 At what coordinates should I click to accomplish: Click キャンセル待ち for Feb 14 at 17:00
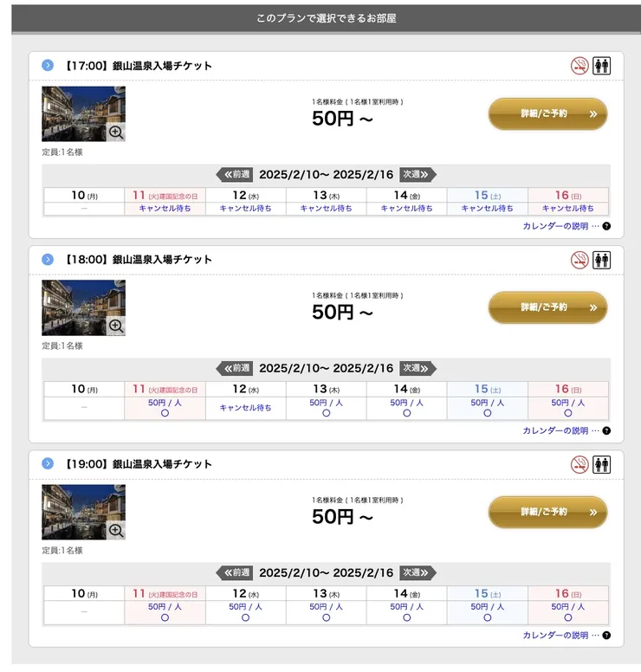(x=406, y=208)
